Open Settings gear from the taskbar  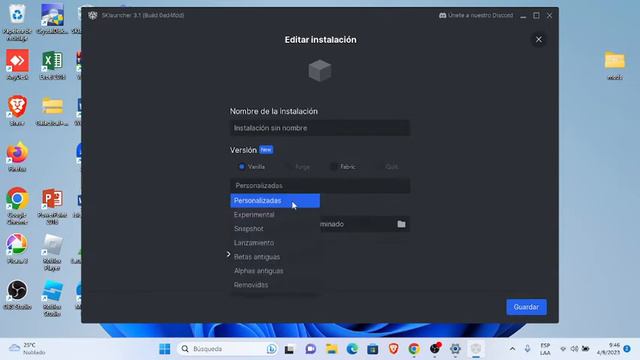point(455,349)
